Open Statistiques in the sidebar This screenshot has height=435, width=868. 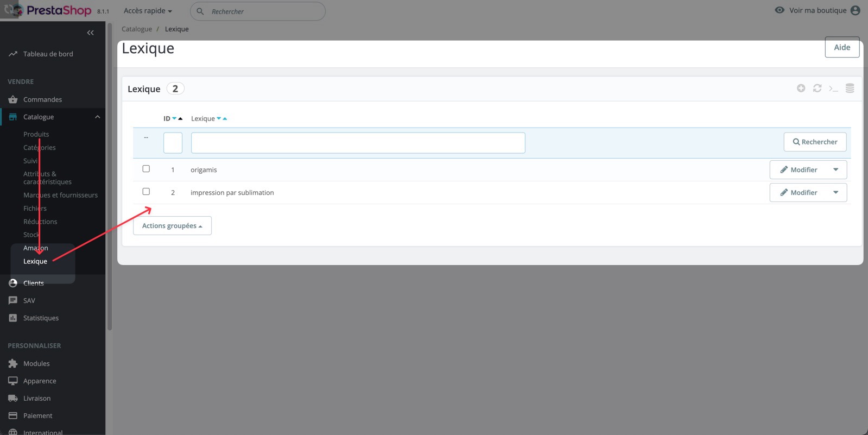(x=41, y=318)
